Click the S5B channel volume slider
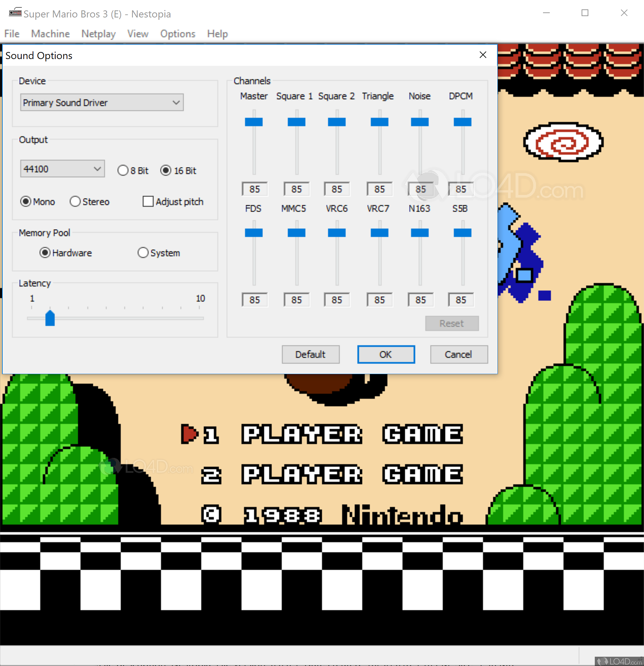Image resolution: width=644 pixels, height=666 pixels. (463, 233)
